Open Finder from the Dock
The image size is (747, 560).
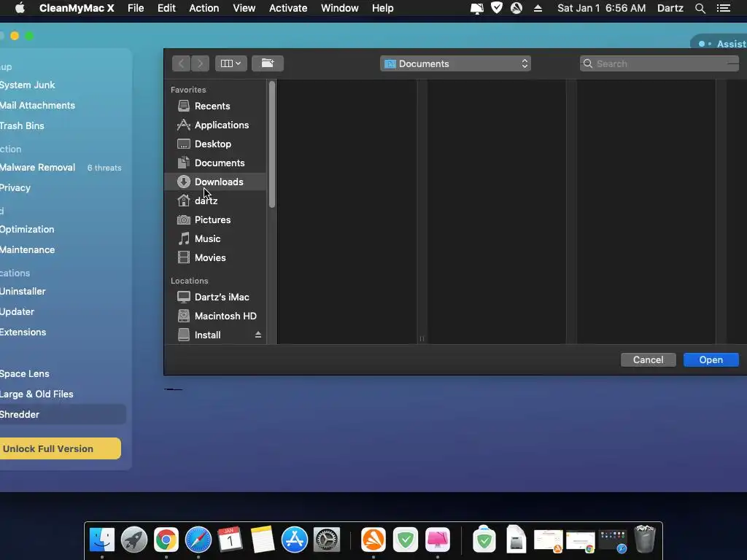pyautogui.click(x=102, y=540)
